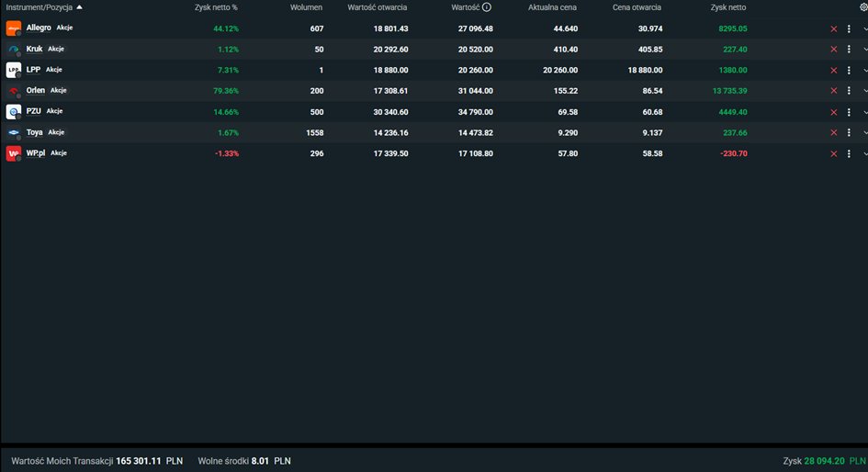Click the info icon next to Wartość
Screen dimensions: 868x472
(487, 7)
